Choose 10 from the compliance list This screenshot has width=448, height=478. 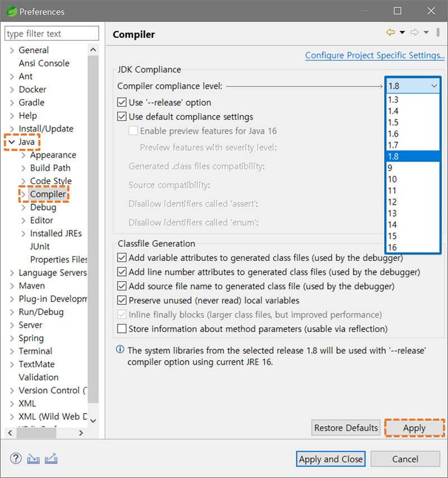[413, 179]
